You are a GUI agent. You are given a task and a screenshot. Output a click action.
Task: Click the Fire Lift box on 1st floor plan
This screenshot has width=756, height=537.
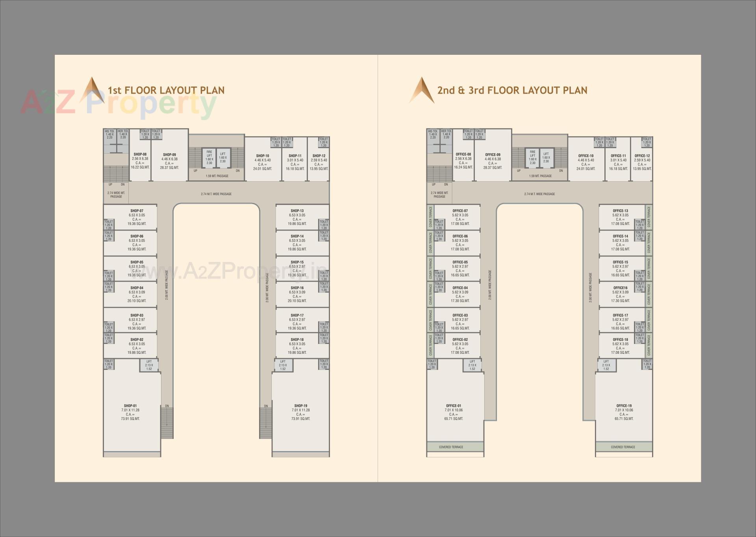(209, 157)
